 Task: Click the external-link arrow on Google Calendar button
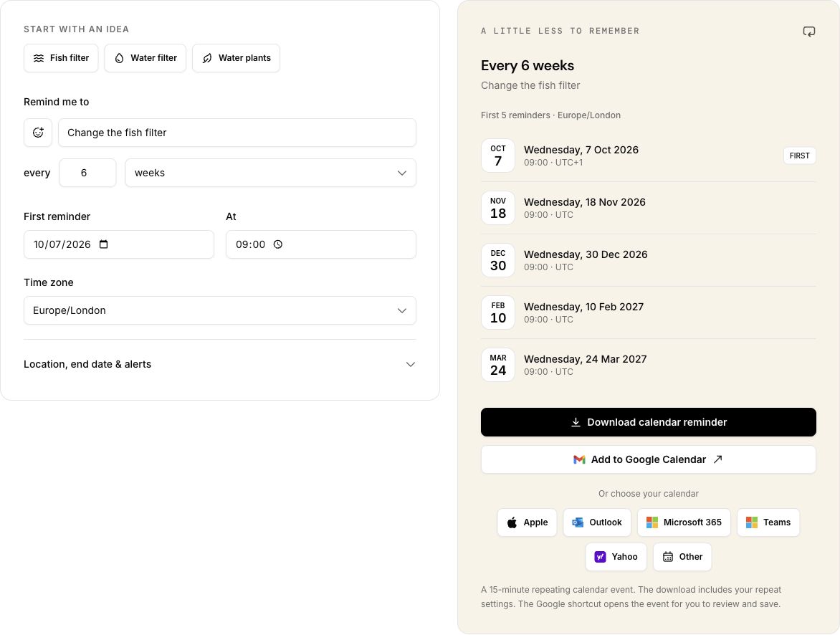click(718, 459)
